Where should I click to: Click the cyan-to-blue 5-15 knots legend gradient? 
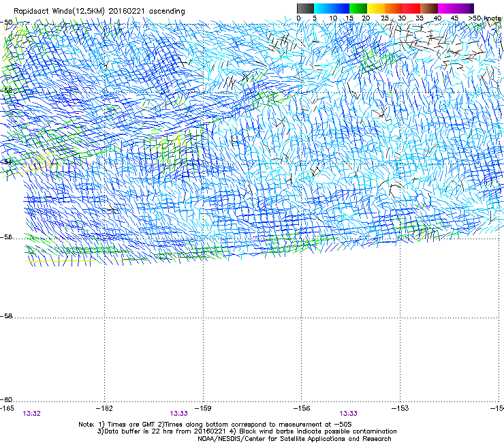[x=332, y=8]
